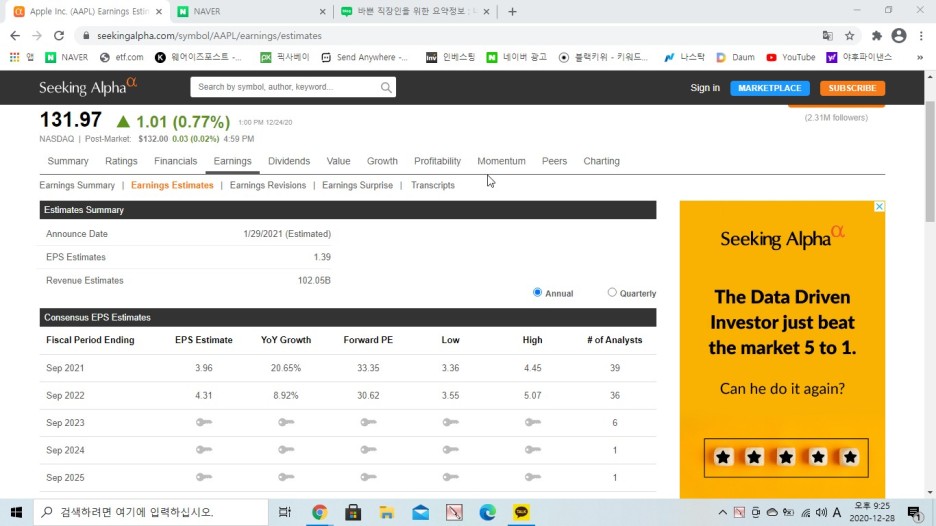This screenshot has width=936, height=526.
Task: Show hidden system tray icons
Action: pos(722,512)
